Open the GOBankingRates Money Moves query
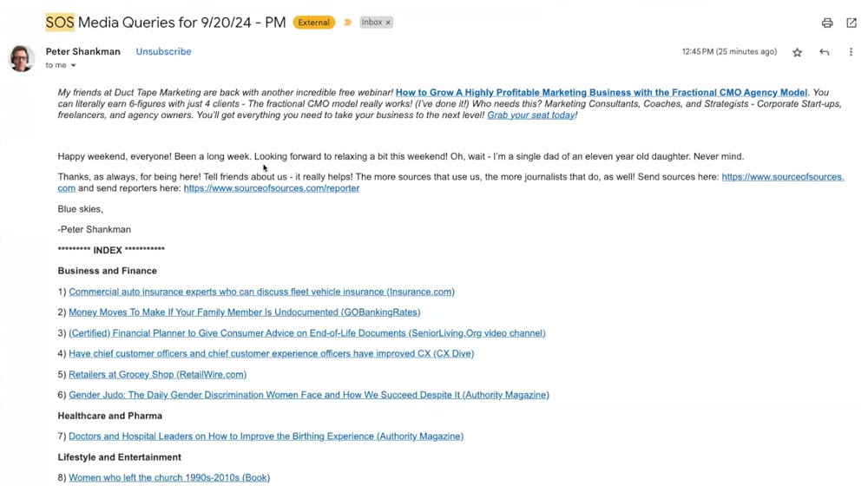 [x=244, y=312]
